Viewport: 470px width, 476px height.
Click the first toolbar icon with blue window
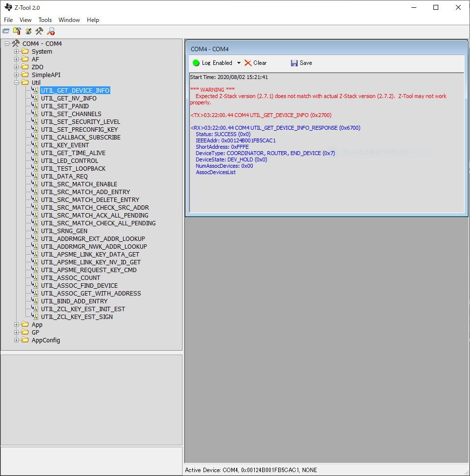pos(6,31)
